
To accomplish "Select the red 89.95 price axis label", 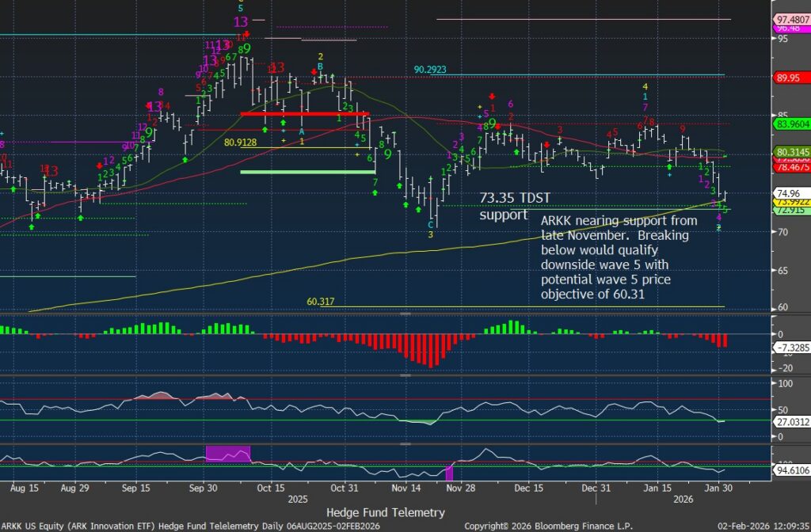I will click(x=788, y=78).
